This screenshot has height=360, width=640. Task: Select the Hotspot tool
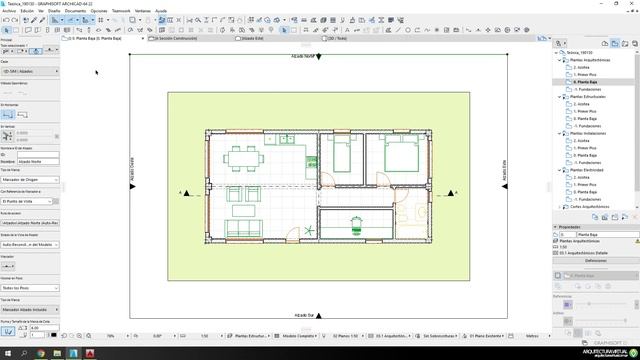pos(437,30)
